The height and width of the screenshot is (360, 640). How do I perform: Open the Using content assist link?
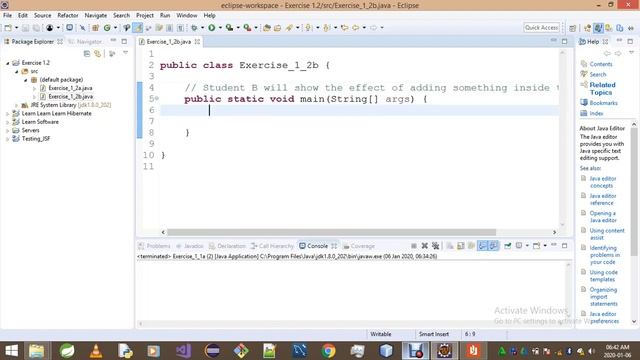click(x=607, y=234)
